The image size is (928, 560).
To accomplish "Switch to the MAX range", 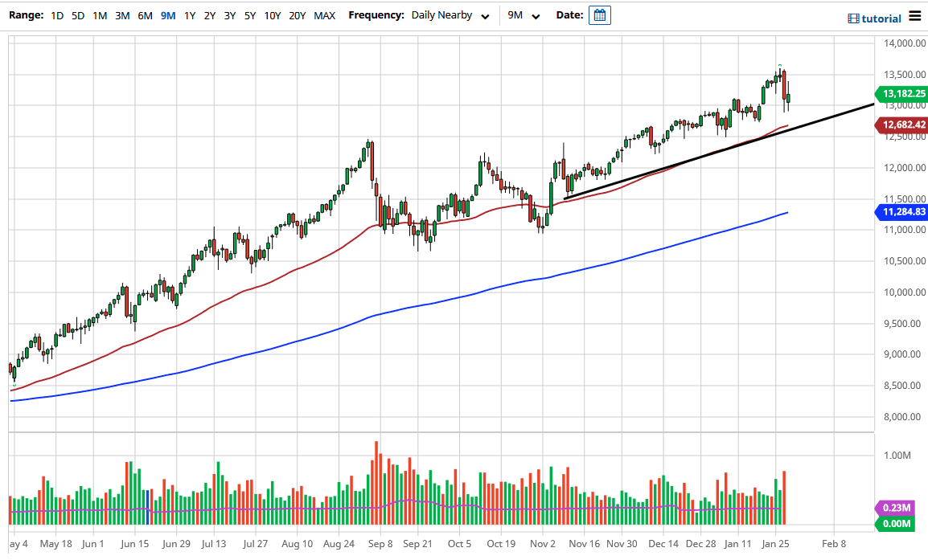I will 324,14.
